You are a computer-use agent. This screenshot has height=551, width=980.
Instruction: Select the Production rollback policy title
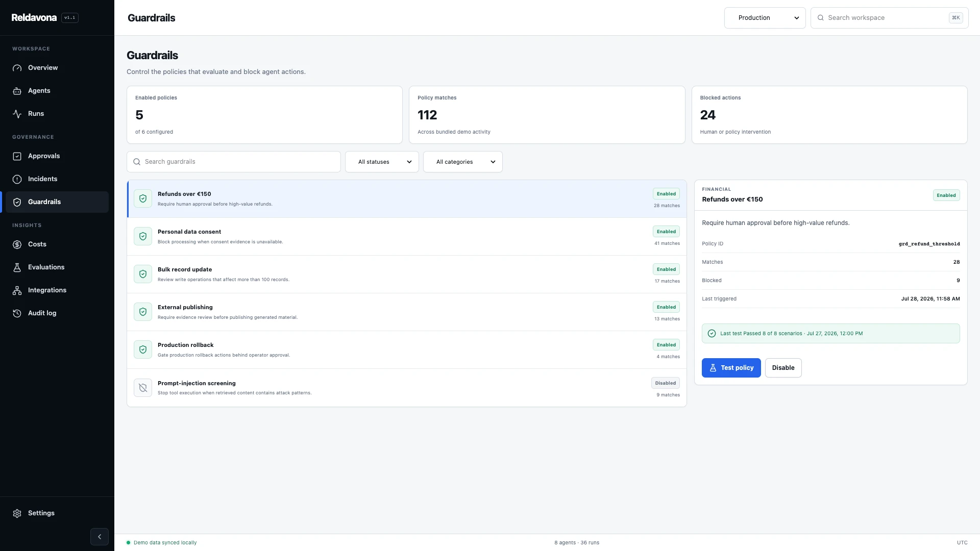186,345
